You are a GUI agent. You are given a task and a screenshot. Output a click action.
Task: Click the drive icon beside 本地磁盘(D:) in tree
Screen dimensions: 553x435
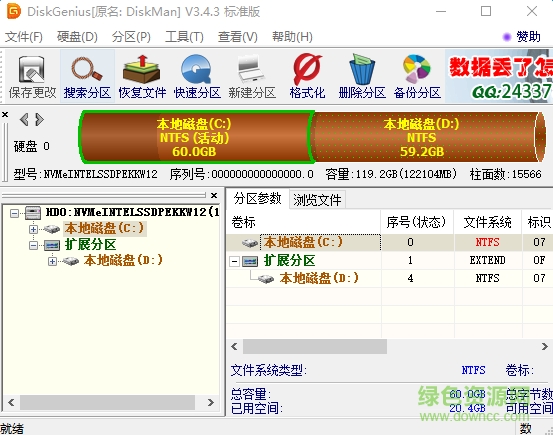(71, 261)
